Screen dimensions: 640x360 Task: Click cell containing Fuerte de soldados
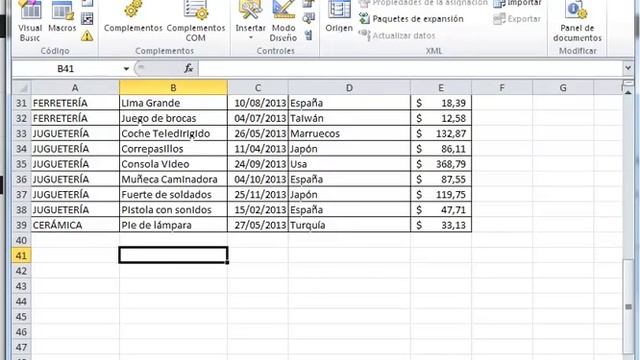point(173,194)
